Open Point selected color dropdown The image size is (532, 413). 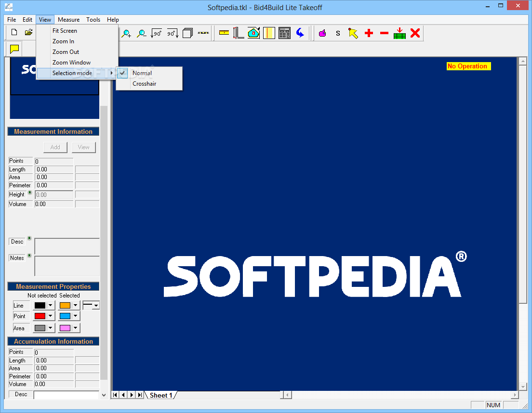tap(75, 316)
